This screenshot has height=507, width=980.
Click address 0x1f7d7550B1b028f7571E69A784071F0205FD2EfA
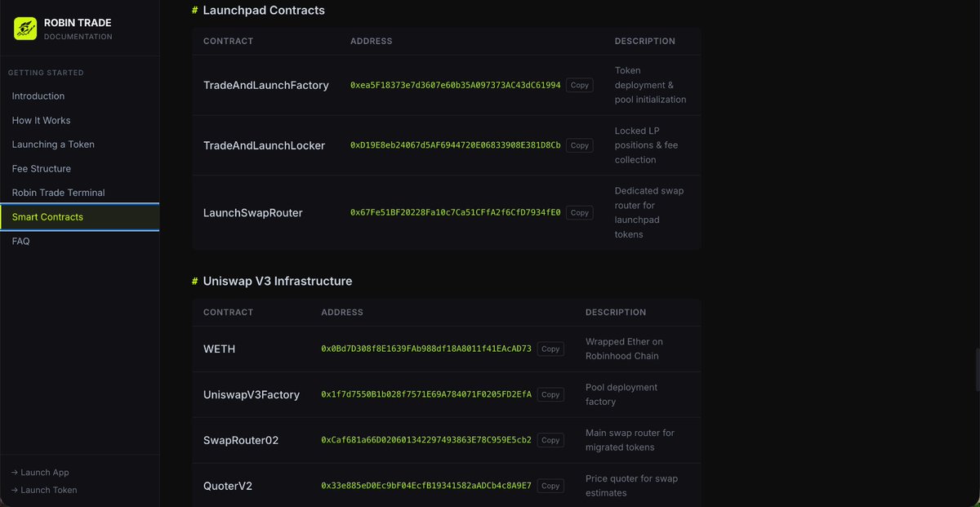[426, 394]
